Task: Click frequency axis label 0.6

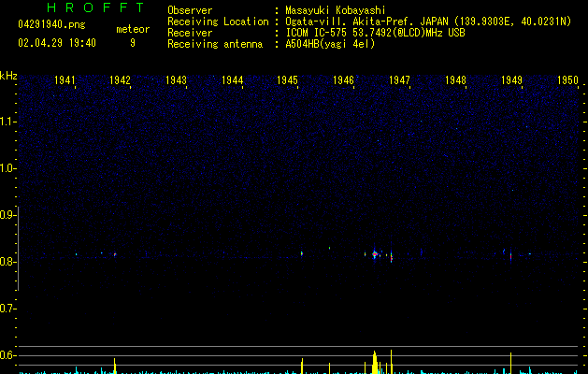Action: 7,355
